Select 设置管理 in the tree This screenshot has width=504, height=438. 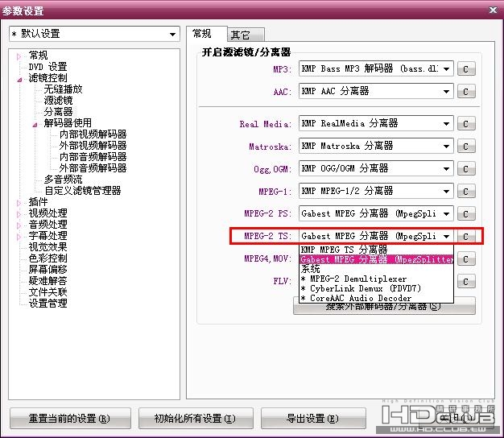click(48, 303)
